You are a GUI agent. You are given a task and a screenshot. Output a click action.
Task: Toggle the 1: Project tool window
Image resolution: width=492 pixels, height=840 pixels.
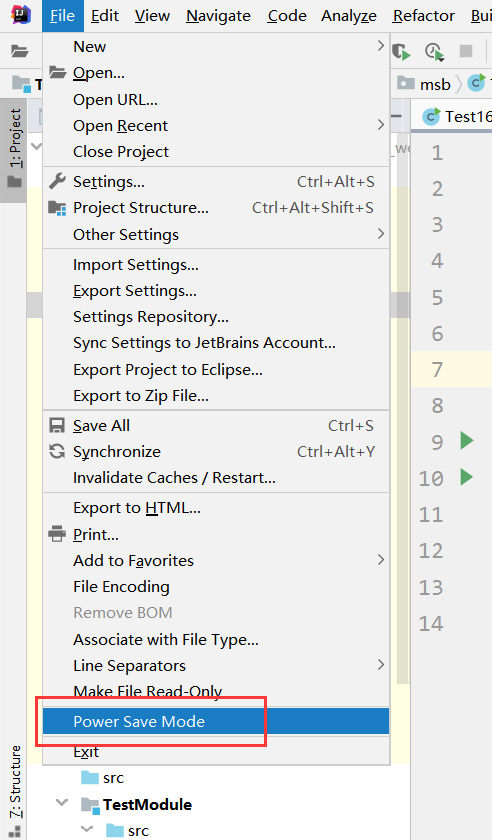14,149
